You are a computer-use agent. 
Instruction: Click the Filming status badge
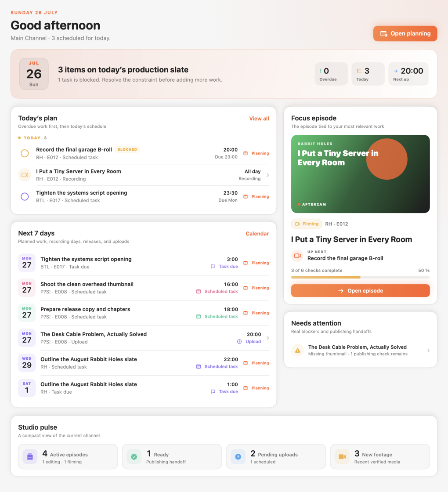(x=307, y=224)
